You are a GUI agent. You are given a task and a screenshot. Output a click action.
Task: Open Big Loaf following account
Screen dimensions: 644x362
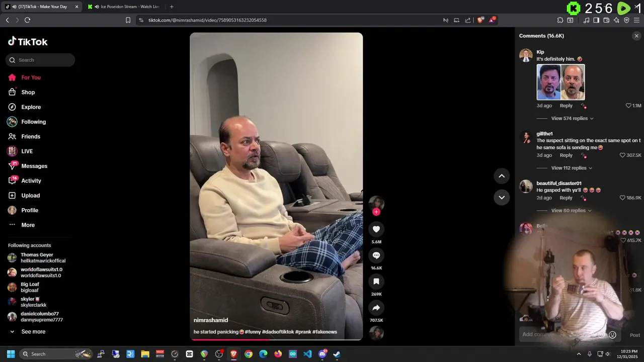pyautogui.click(x=23, y=287)
